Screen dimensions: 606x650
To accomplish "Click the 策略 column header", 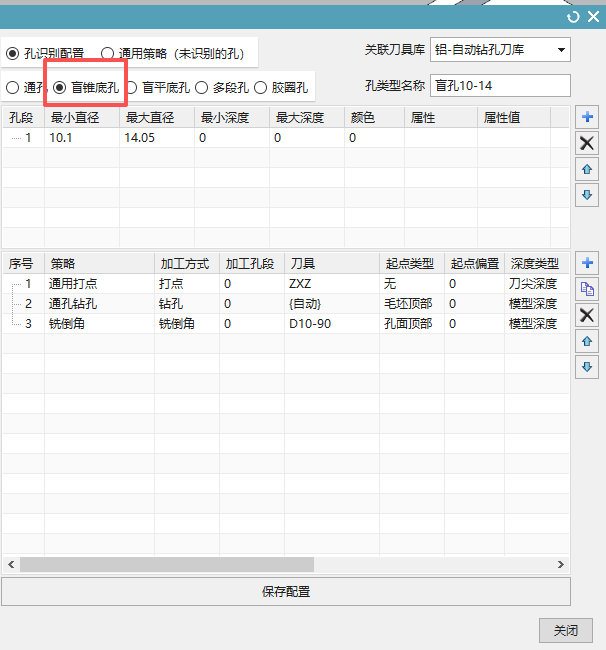I will point(99,264).
